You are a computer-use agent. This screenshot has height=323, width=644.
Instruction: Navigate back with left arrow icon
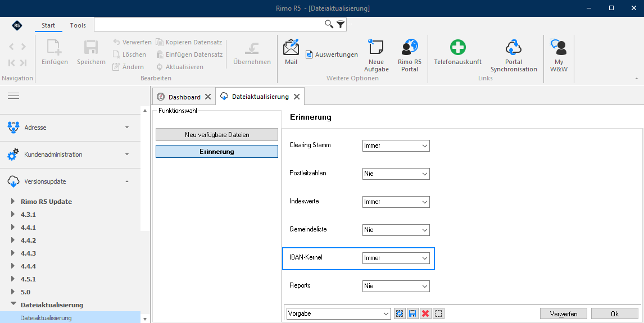[11, 47]
